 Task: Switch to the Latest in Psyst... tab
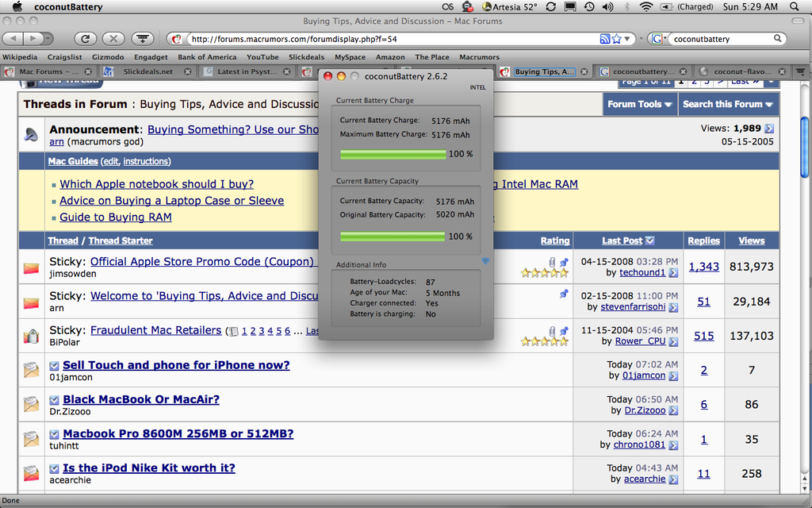(x=247, y=71)
